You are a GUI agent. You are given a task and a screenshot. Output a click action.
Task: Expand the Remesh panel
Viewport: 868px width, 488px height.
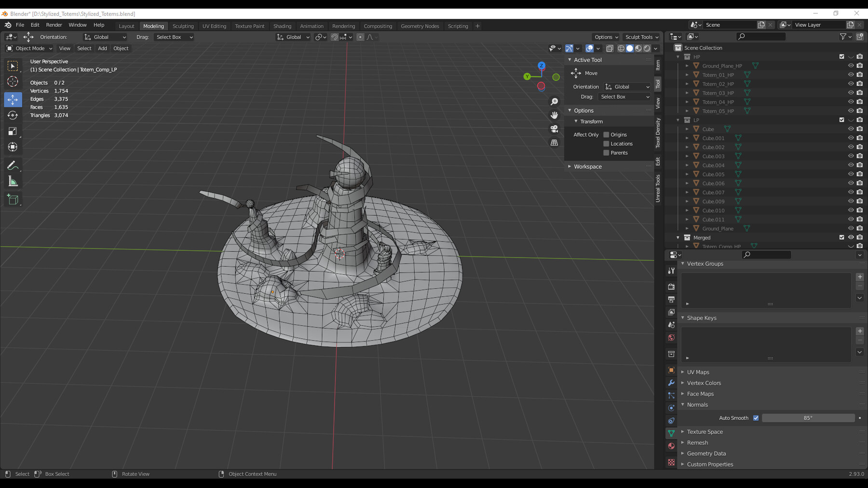point(697,442)
